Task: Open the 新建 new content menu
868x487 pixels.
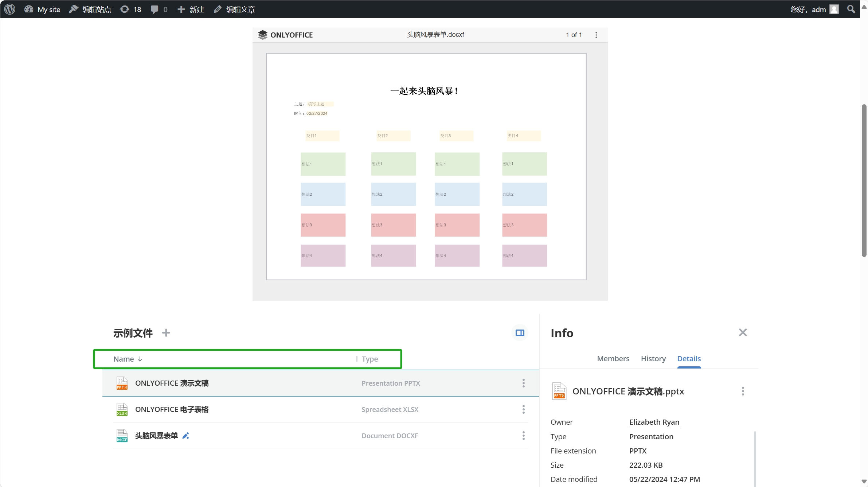Action: 191,9
